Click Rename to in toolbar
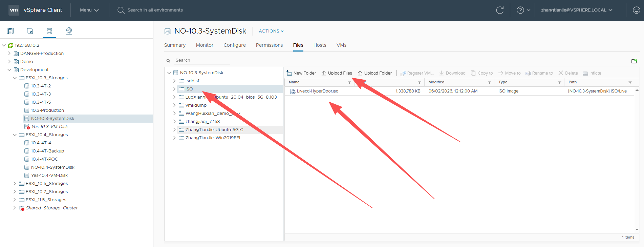The height and width of the screenshot is (247, 644). tap(539, 73)
